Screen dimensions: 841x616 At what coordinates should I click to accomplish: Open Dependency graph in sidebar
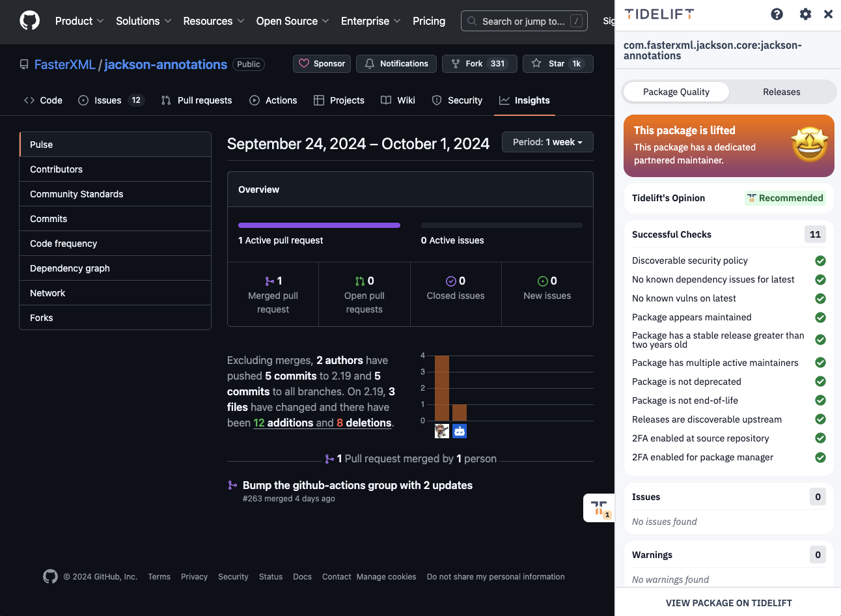115,268
